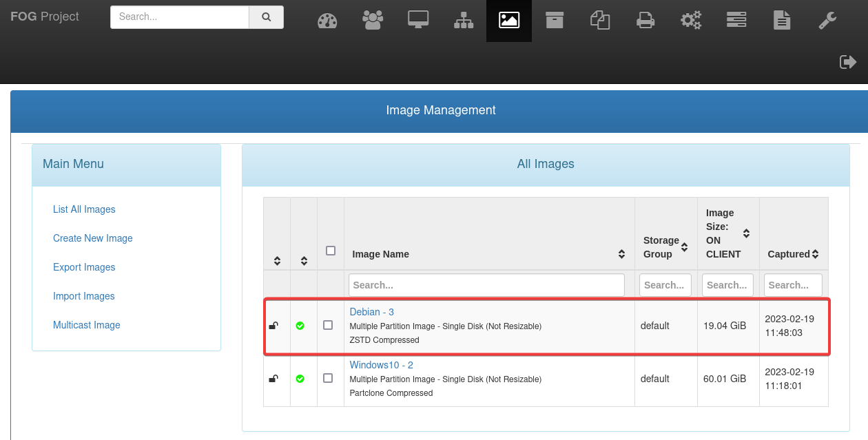
Task: Open the Dashboard palette icon
Action: click(x=327, y=21)
